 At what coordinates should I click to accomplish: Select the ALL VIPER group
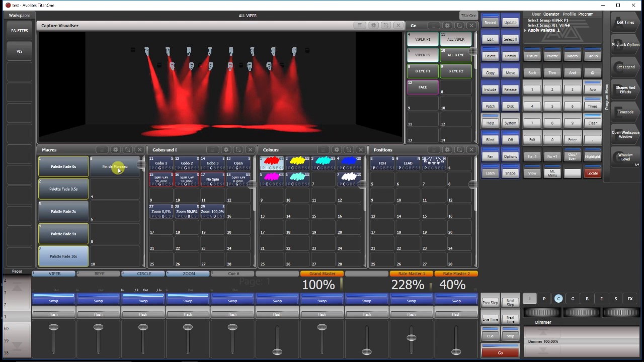tap(456, 39)
